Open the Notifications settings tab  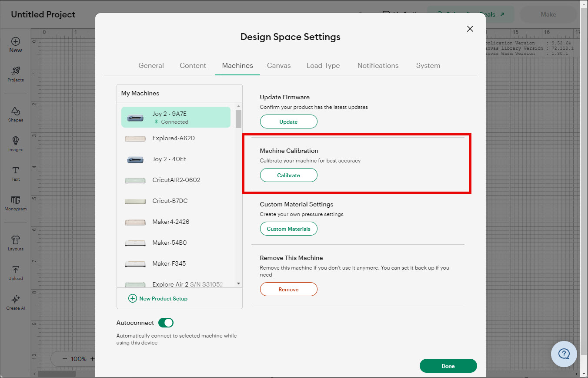[x=378, y=65]
